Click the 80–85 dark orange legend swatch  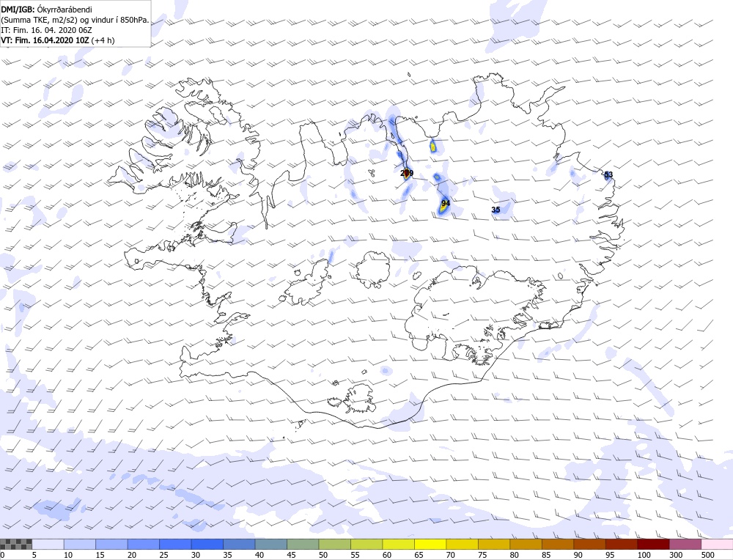pyautogui.click(x=526, y=544)
